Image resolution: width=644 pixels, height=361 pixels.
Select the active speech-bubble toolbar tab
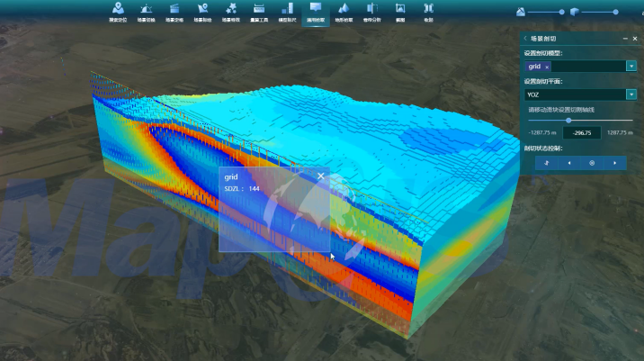coord(315,12)
